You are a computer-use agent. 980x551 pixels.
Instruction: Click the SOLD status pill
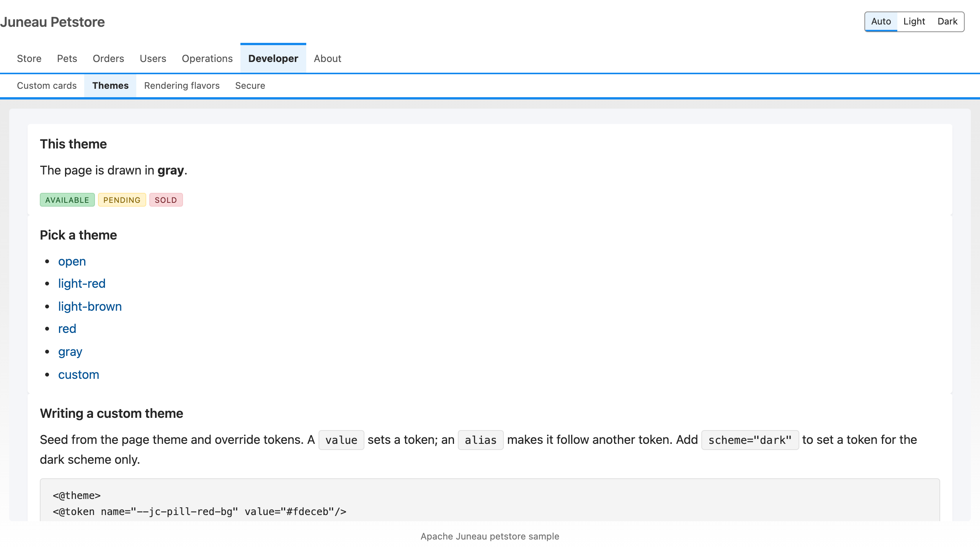click(x=166, y=200)
